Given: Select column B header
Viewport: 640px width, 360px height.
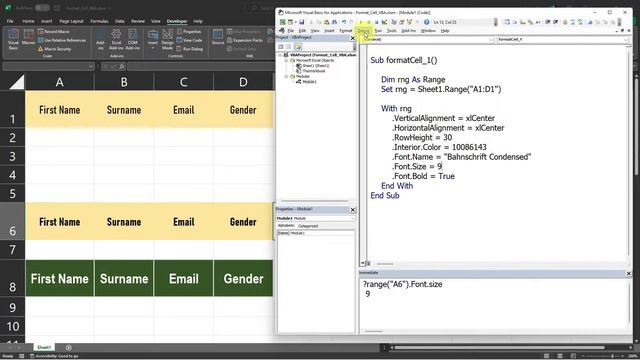Looking at the screenshot, I should 124,82.
